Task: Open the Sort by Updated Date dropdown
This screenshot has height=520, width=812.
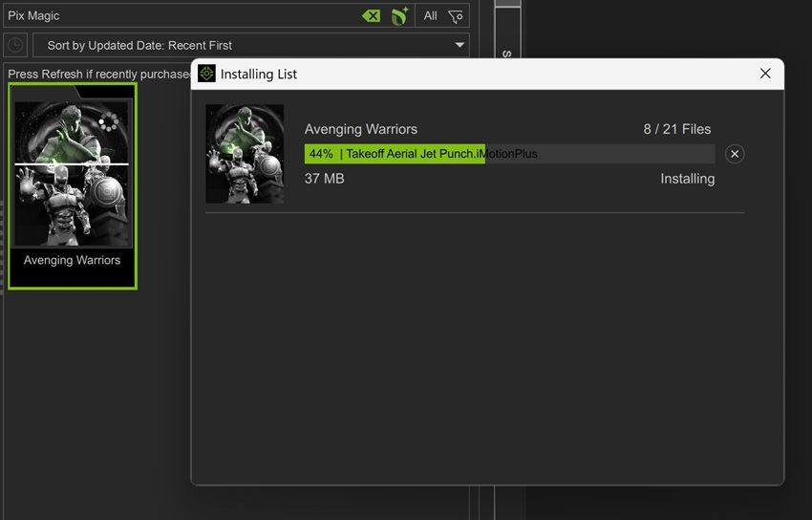Action: click(x=248, y=45)
